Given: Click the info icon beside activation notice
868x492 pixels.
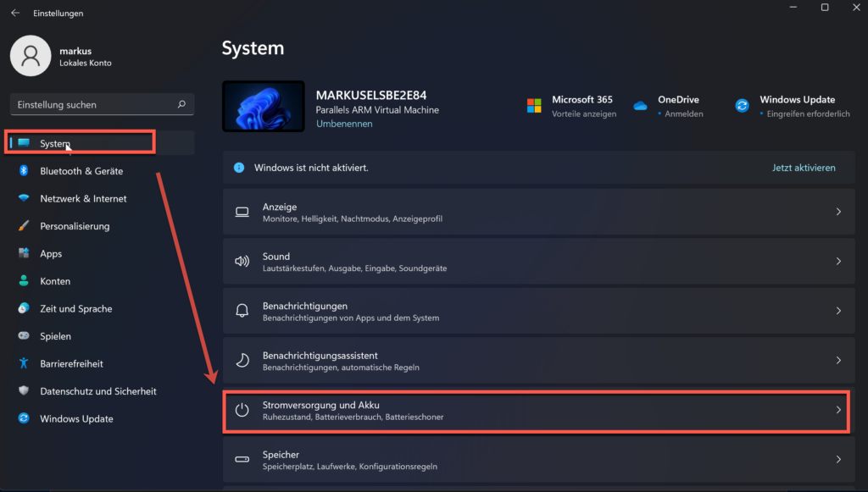Looking at the screenshot, I should tap(239, 168).
